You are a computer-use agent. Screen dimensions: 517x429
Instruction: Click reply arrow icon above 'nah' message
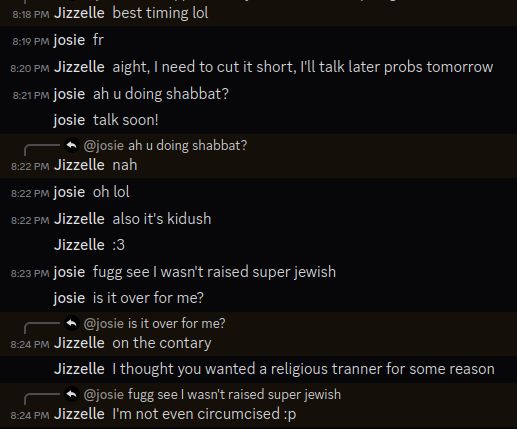tap(72, 145)
